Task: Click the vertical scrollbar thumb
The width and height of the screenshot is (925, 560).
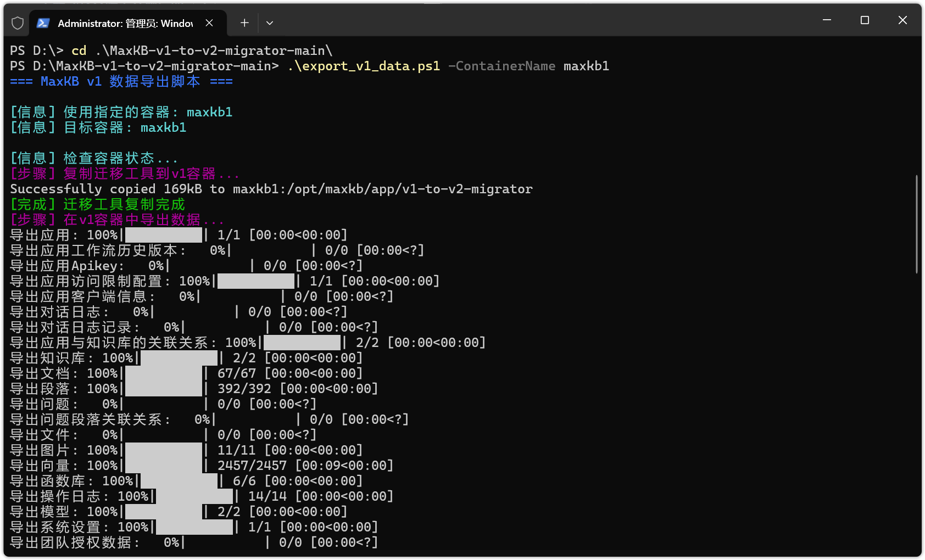Action: tap(916, 224)
